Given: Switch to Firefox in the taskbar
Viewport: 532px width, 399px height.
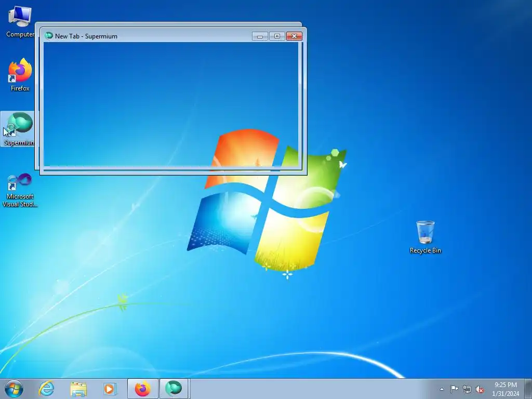Looking at the screenshot, I should [x=143, y=389].
